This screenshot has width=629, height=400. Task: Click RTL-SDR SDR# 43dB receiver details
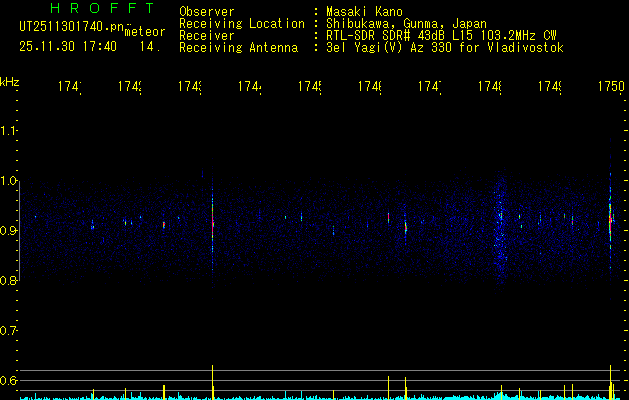(441, 36)
